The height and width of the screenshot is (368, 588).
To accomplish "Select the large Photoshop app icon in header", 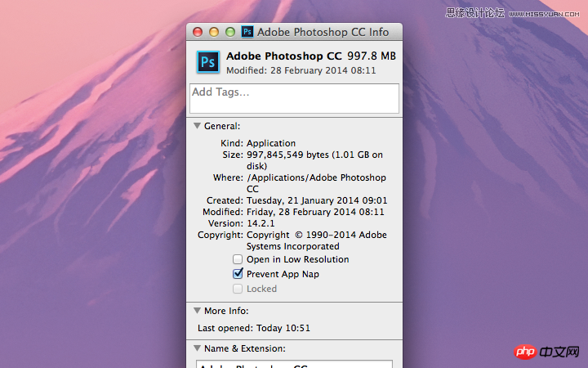I will [208, 62].
